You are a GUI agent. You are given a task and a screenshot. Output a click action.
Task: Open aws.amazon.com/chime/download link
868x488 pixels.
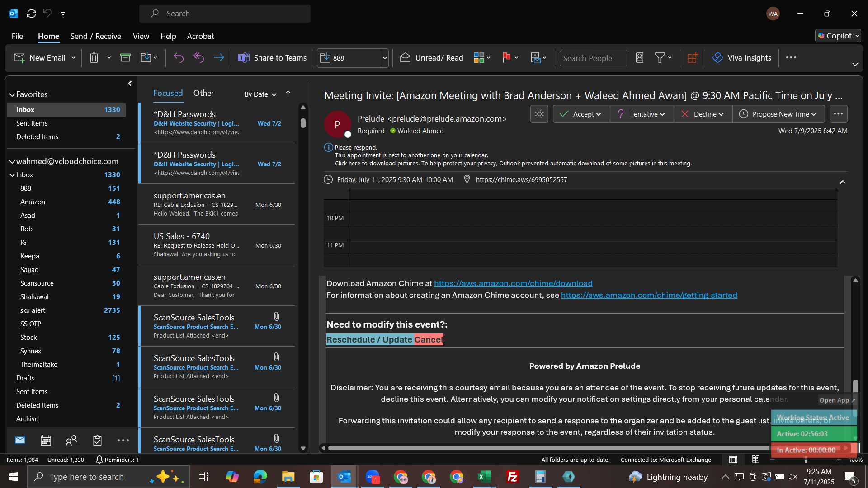[x=513, y=283]
